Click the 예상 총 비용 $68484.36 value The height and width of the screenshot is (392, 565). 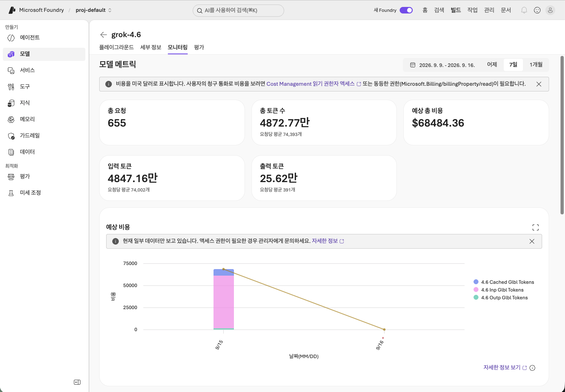pos(438,123)
